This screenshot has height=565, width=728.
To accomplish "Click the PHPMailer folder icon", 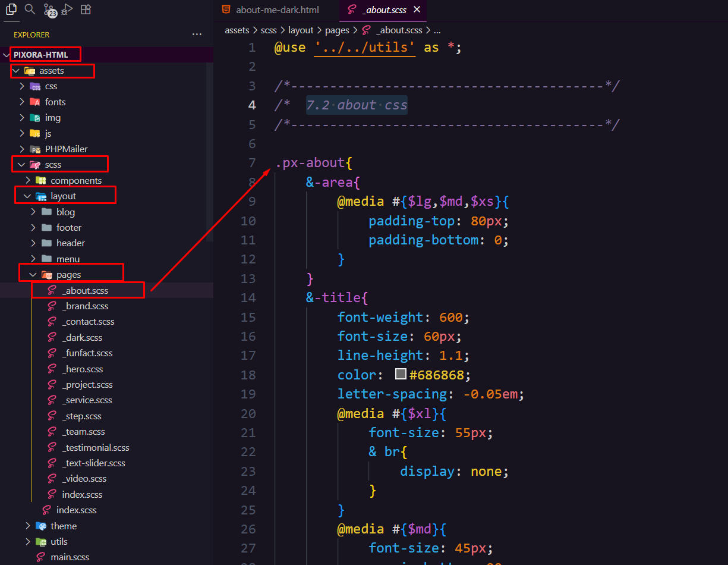I will (x=35, y=149).
